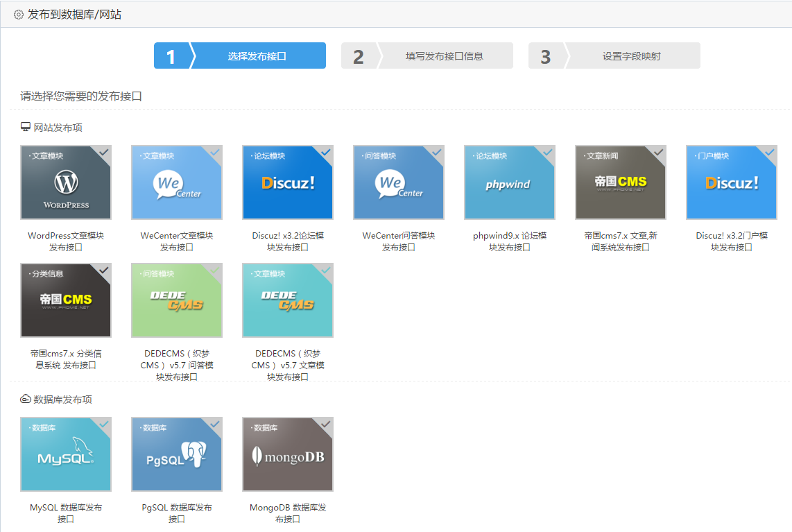
Task: Click the 数据库发布项 section heading
Action: click(x=62, y=400)
